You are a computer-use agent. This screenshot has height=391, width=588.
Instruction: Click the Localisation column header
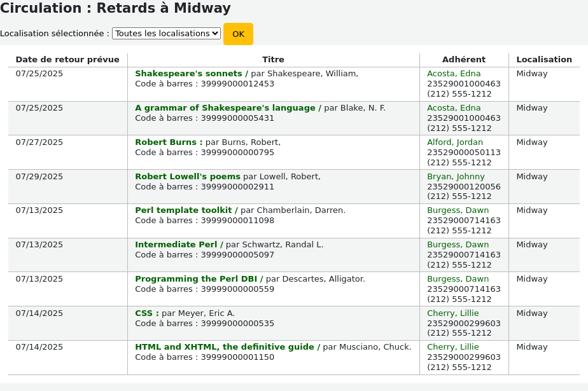[544, 60]
